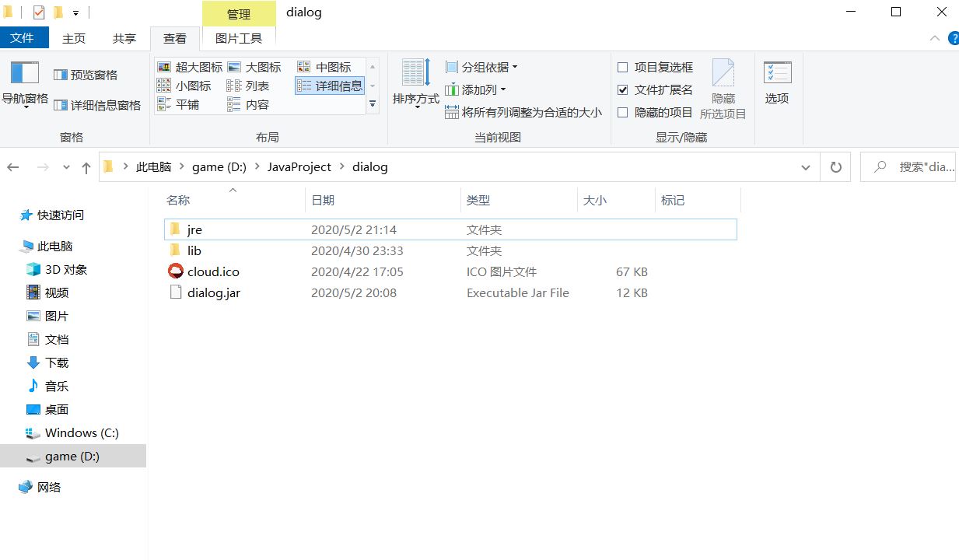
Task: Open 3D 对象 in navigation pane
Action: click(x=57, y=269)
